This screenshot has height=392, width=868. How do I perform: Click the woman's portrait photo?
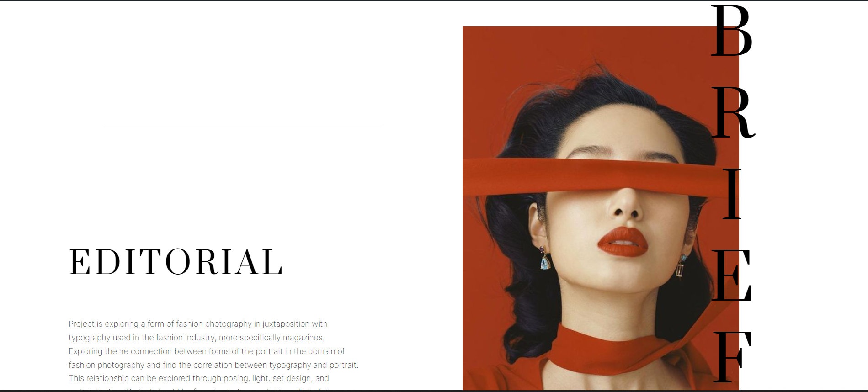601,208
